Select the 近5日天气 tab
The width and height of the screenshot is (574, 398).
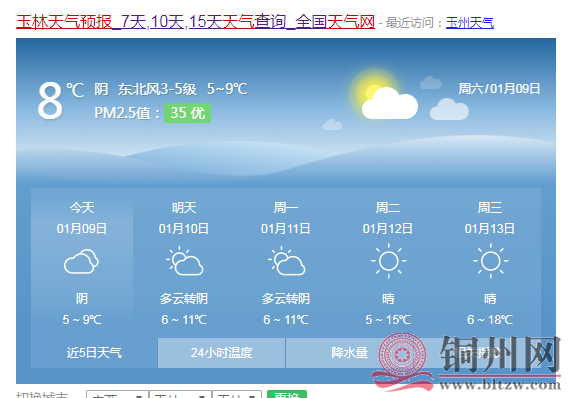pyautogui.click(x=94, y=353)
